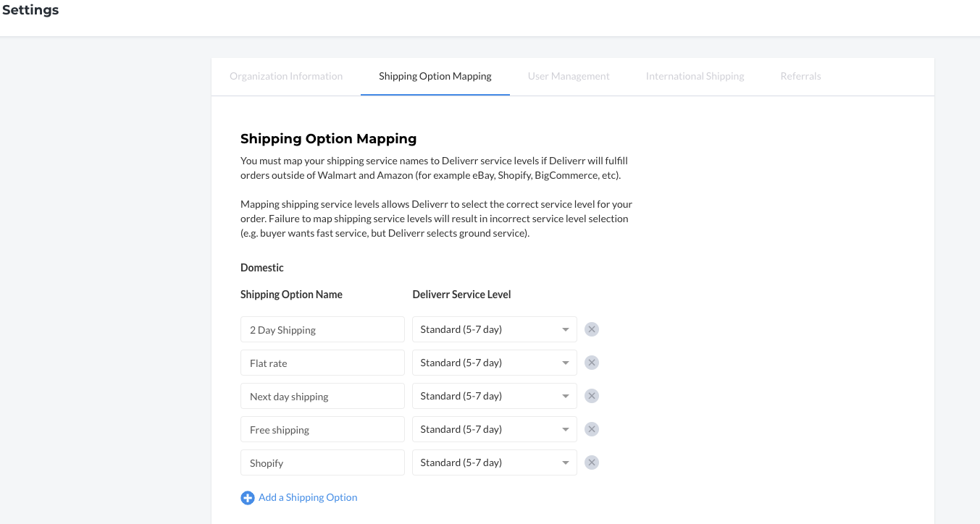Edit the 2 Day Shipping name field
This screenshot has width=980, height=524.
pos(322,329)
